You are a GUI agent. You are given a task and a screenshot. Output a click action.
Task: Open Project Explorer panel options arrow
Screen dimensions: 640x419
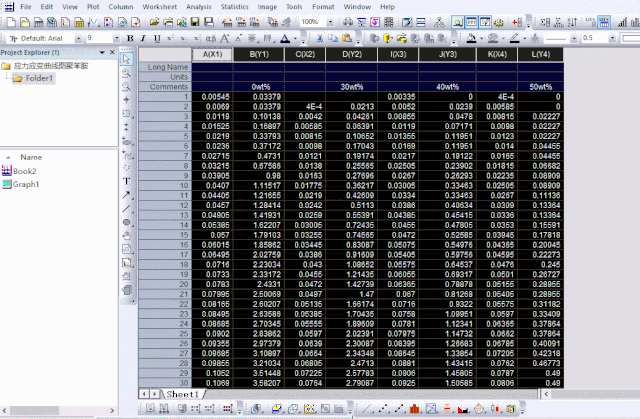click(102, 52)
